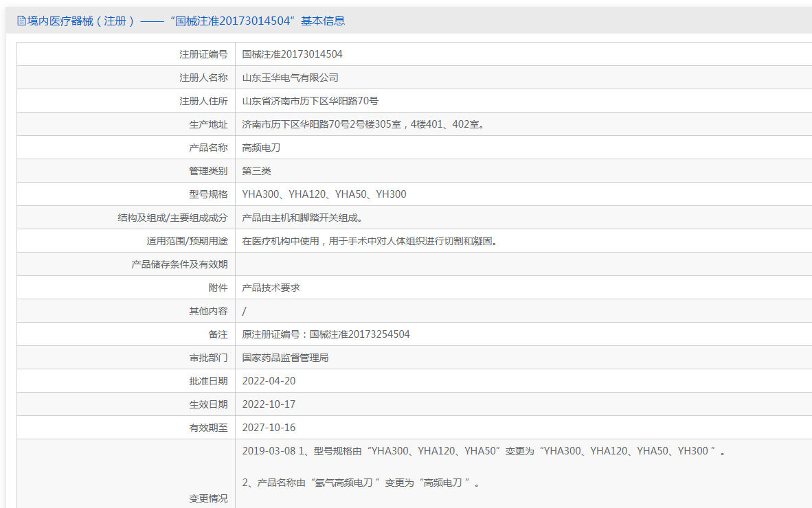
Task: Select company name 山东玉华电气有限公司
Action: 290,78
